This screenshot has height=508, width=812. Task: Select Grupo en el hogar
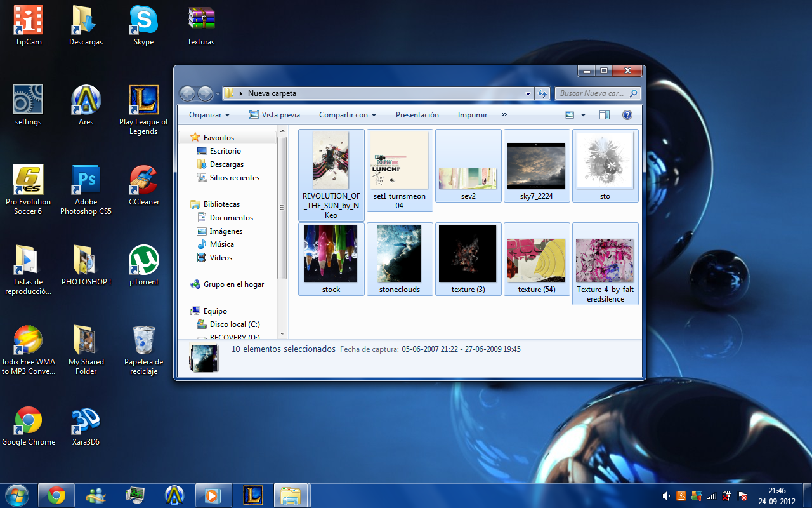[233, 284]
